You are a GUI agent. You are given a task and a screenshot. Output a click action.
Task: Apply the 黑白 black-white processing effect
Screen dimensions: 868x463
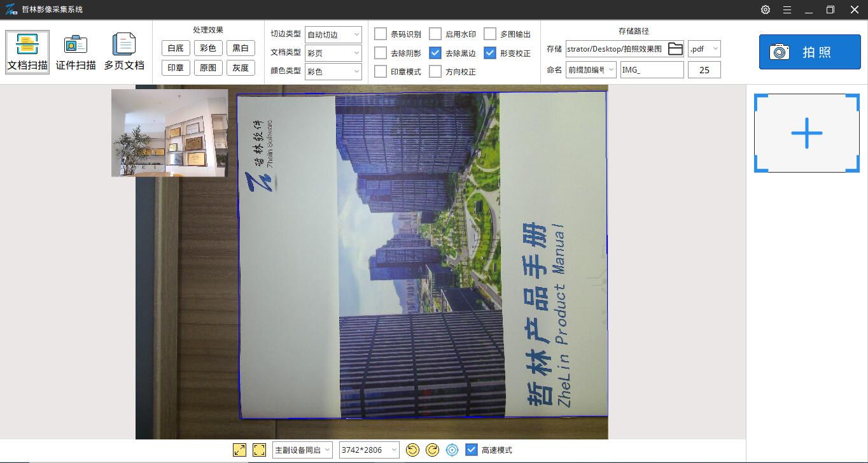click(241, 48)
